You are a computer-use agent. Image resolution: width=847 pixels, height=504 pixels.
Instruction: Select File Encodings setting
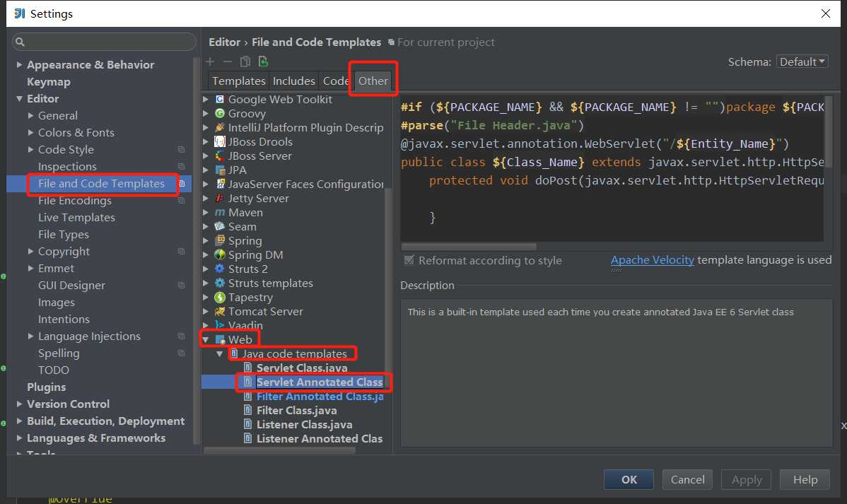[74, 201]
